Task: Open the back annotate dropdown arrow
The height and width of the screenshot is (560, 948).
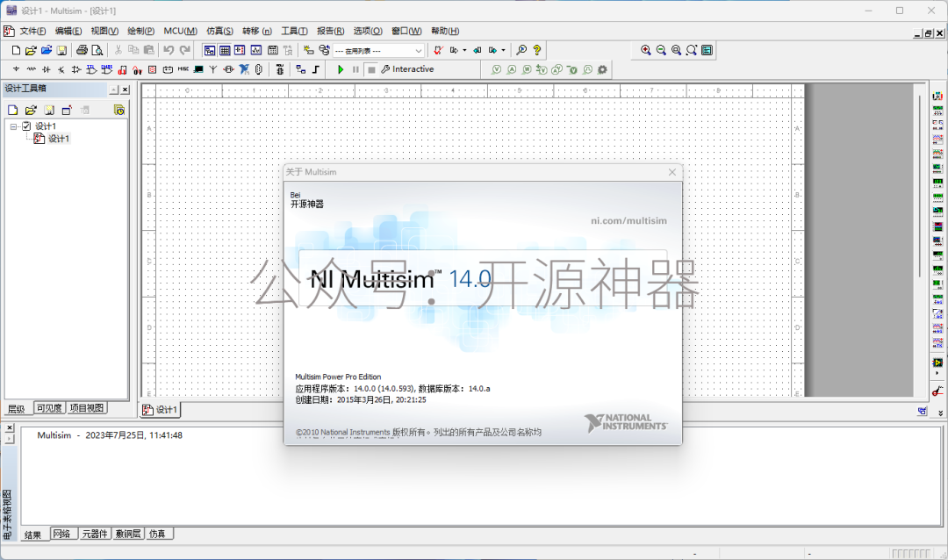Action: (x=464, y=50)
